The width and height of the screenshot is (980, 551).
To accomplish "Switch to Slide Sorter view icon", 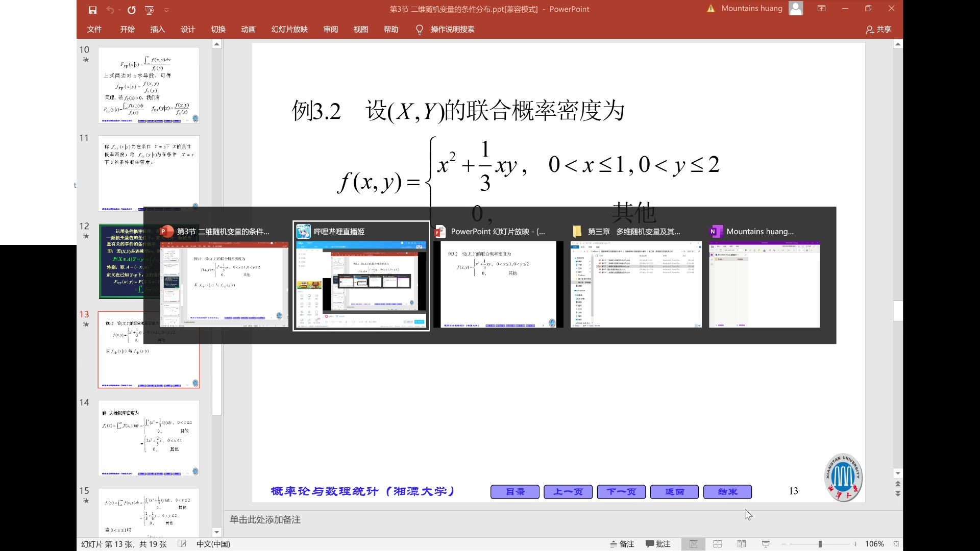I will tap(717, 544).
